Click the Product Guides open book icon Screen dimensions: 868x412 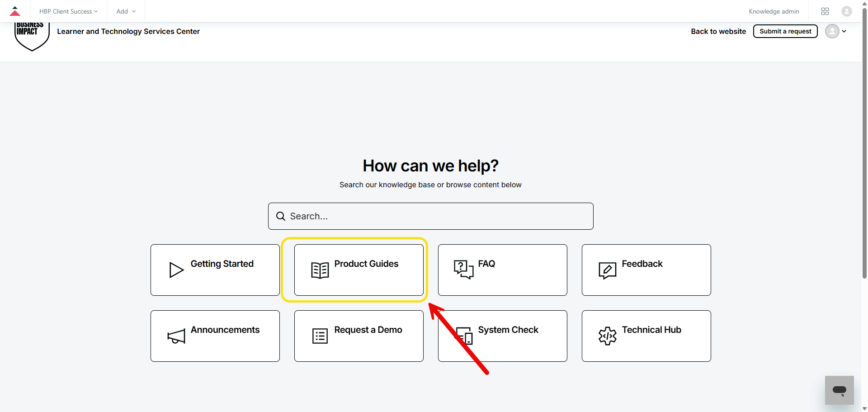point(320,270)
